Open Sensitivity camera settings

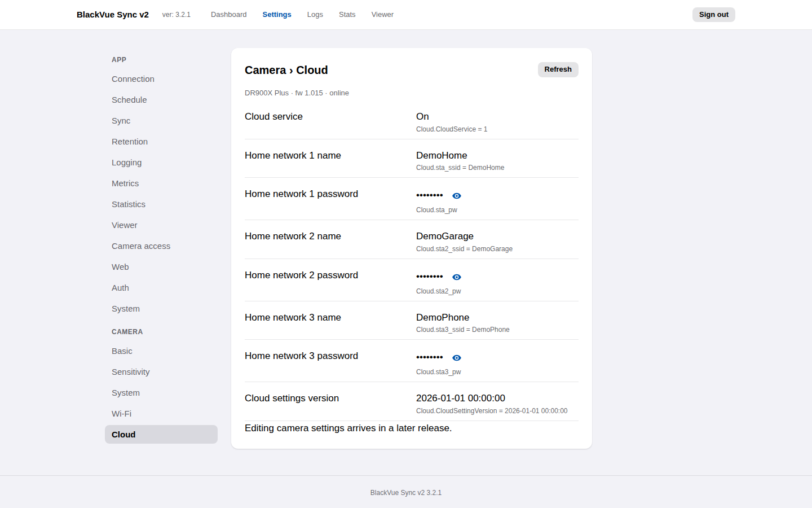point(161,372)
